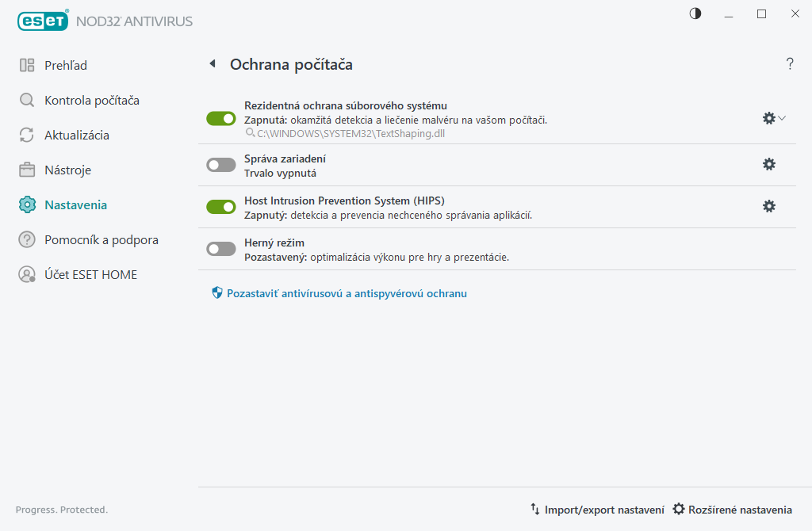Click the Aktualizácia refresh icon
The width and height of the screenshot is (812, 531).
(x=27, y=136)
